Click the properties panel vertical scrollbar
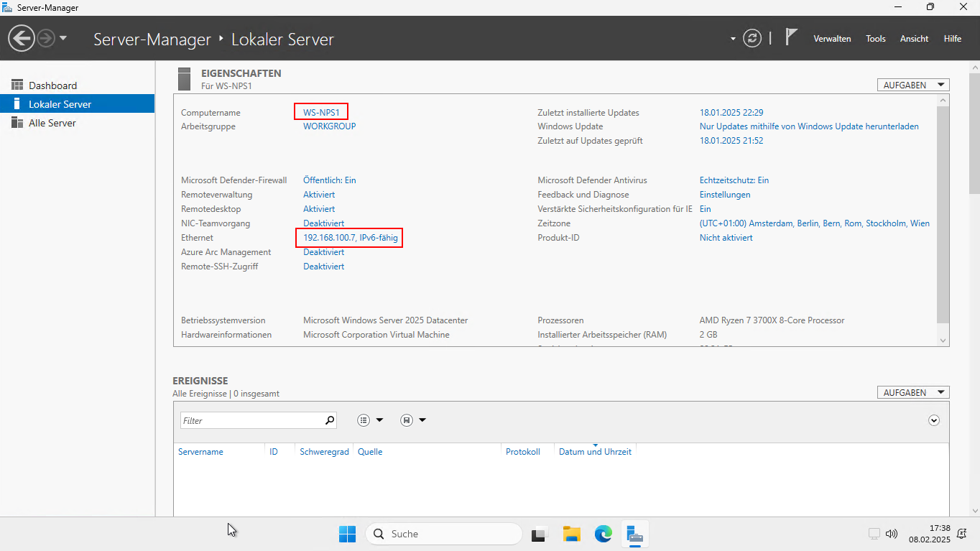 943,214
